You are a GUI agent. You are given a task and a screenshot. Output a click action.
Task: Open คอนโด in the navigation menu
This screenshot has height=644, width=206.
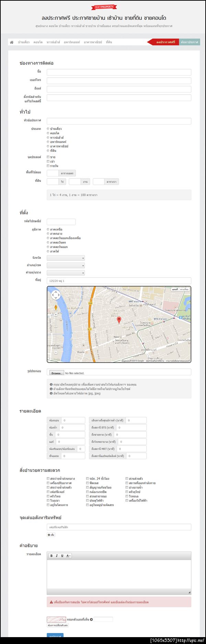38,42
